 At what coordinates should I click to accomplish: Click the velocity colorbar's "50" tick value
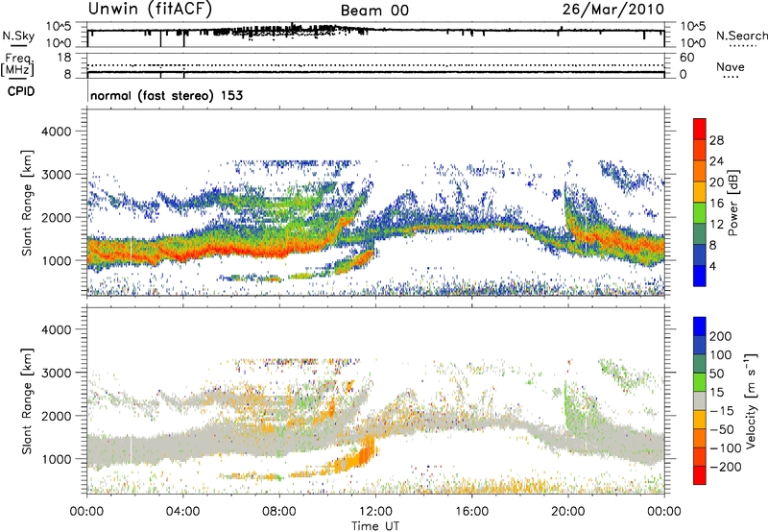(716, 374)
